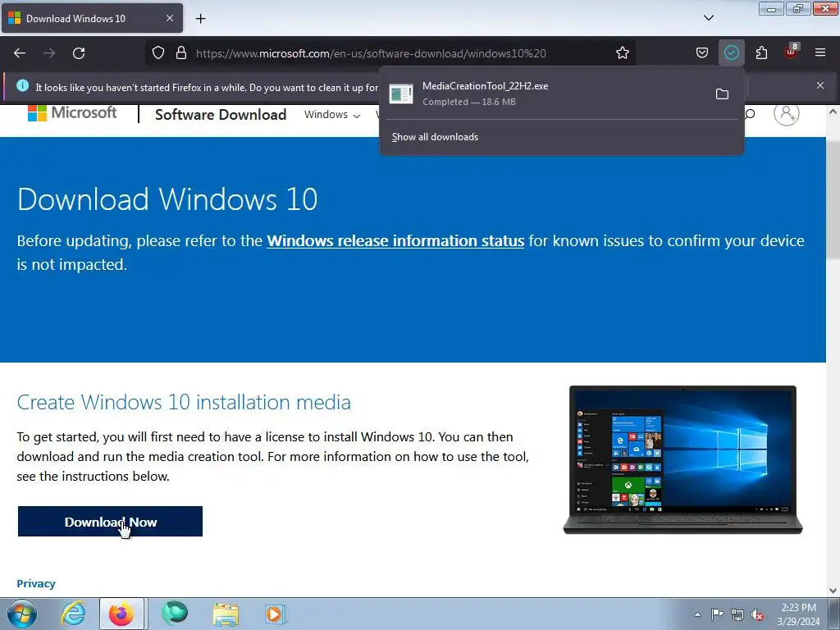Reload the current page
The width and height of the screenshot is (840, 630).
pyautogui.click(x=79, y=53)
